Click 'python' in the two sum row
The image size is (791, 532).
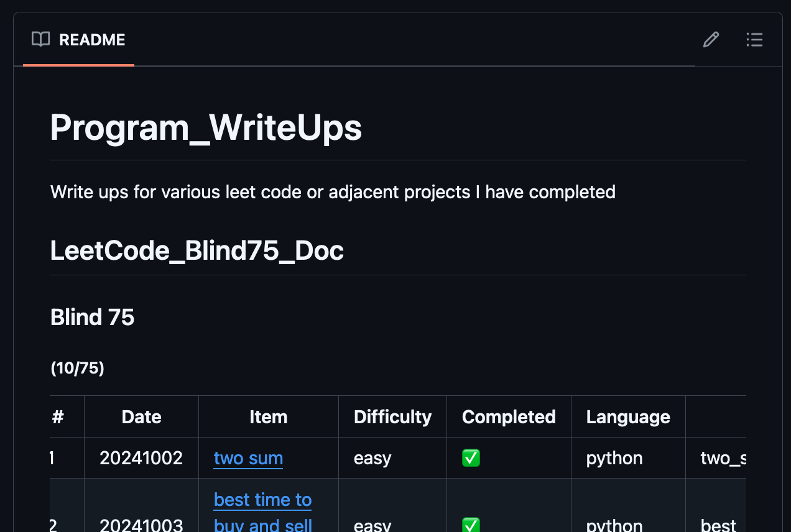(x=614, y=458)
